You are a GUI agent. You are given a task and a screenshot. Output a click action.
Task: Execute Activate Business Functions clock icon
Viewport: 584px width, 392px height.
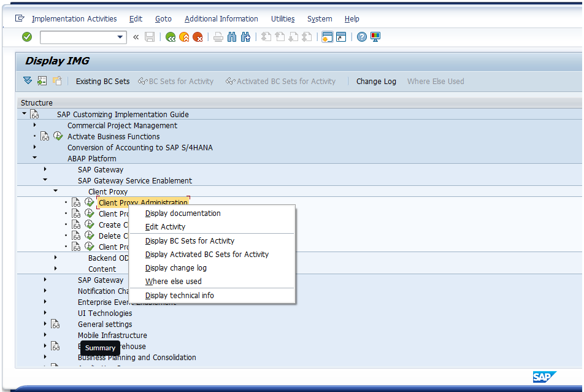coord(58,136)
